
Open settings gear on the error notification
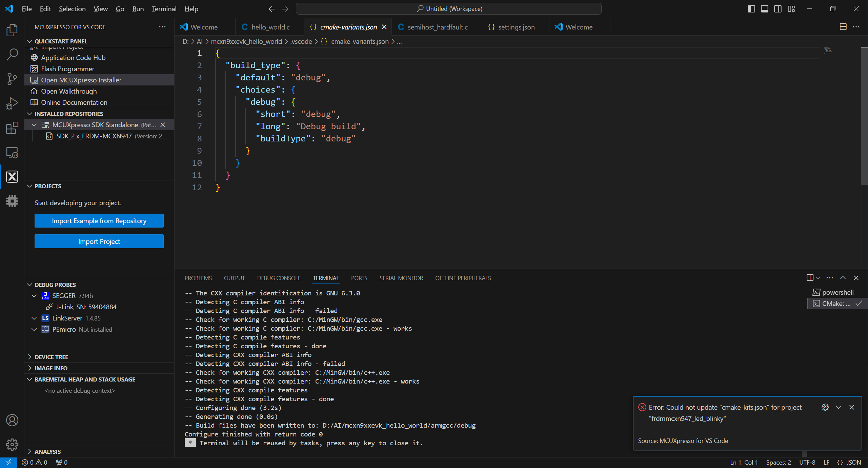tap(825, 407)
